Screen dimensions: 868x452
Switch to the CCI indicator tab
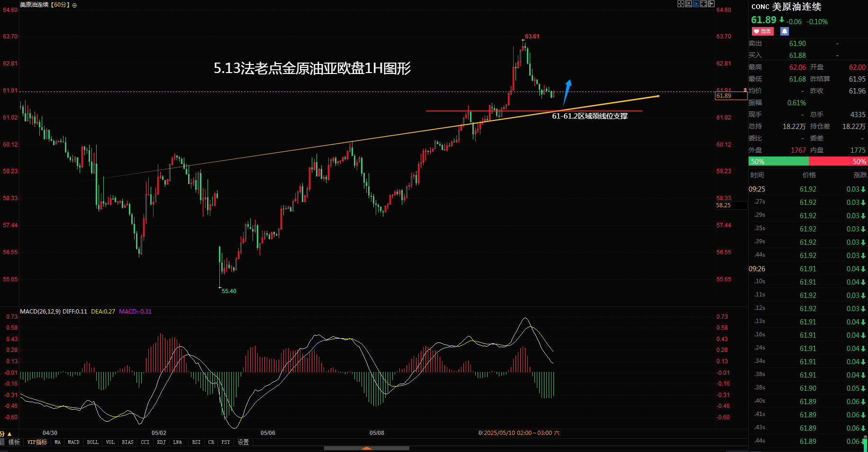click(x=145, y=442)
